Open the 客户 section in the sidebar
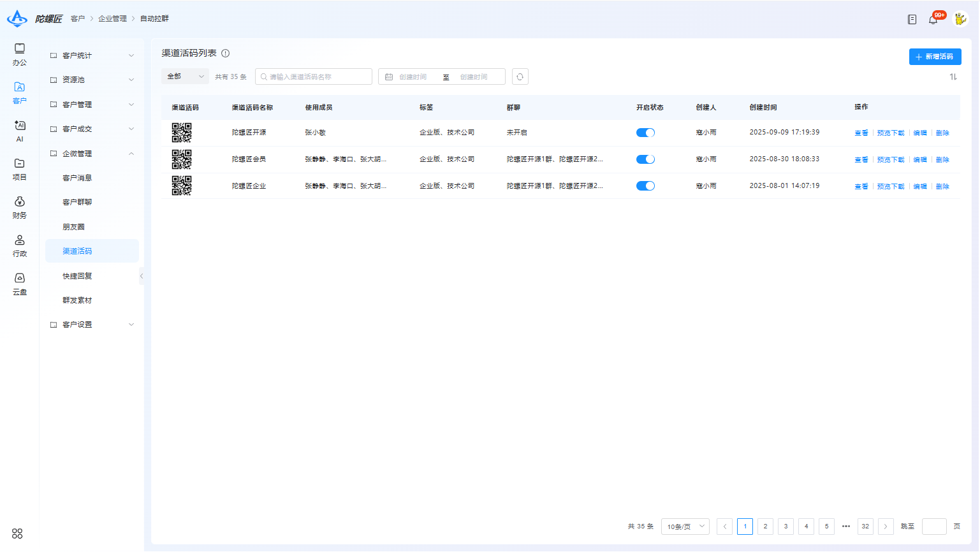 [x=20, y=93]
